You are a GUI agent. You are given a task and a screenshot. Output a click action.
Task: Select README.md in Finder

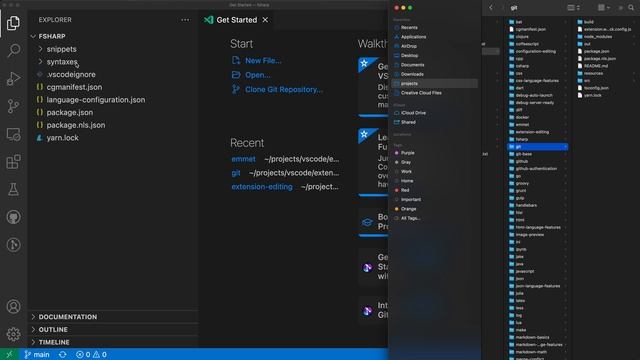(596, 66)
